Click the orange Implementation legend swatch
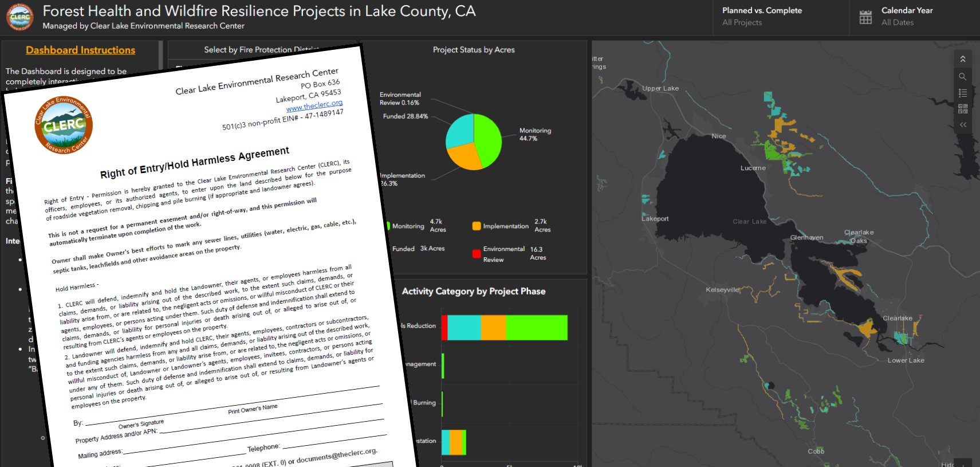 pyautogui.click(x=476, y=226)
